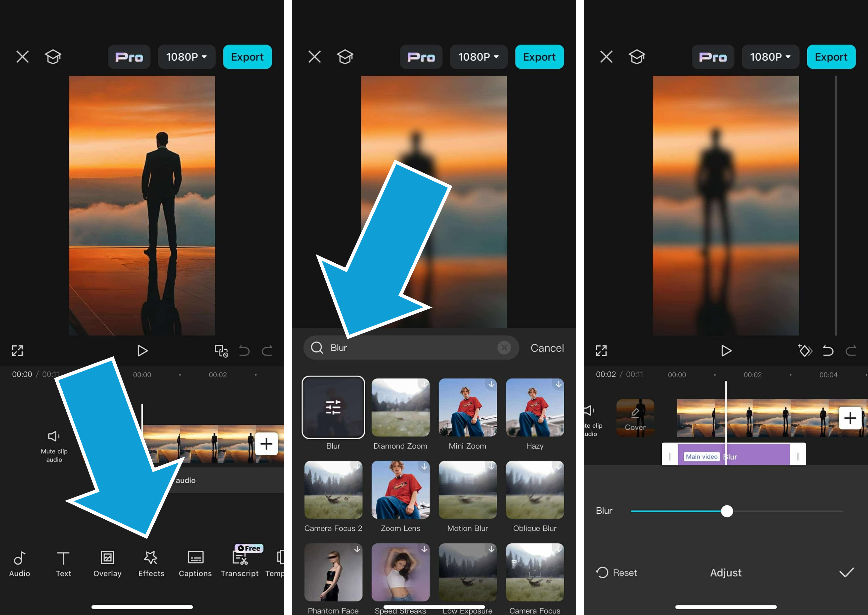868x615 pixels.
Task: Select the Motion Blur effect
Action: click(x=467, y=490)
